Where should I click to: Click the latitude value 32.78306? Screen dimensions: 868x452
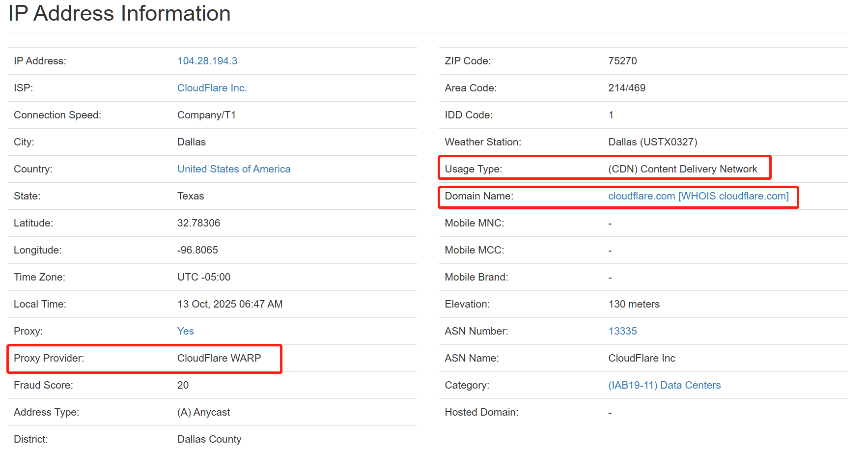click(x=198, y=223)
